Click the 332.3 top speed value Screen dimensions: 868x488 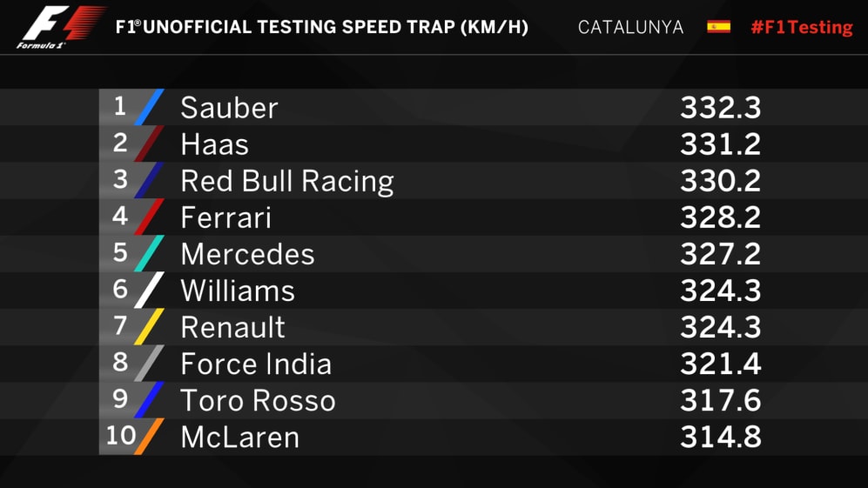point(720,108)
